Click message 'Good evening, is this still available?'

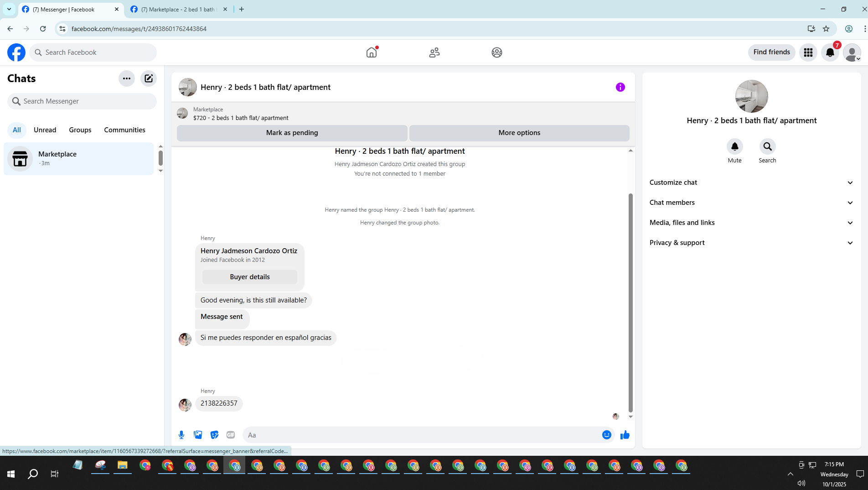[x=253, y=300]
